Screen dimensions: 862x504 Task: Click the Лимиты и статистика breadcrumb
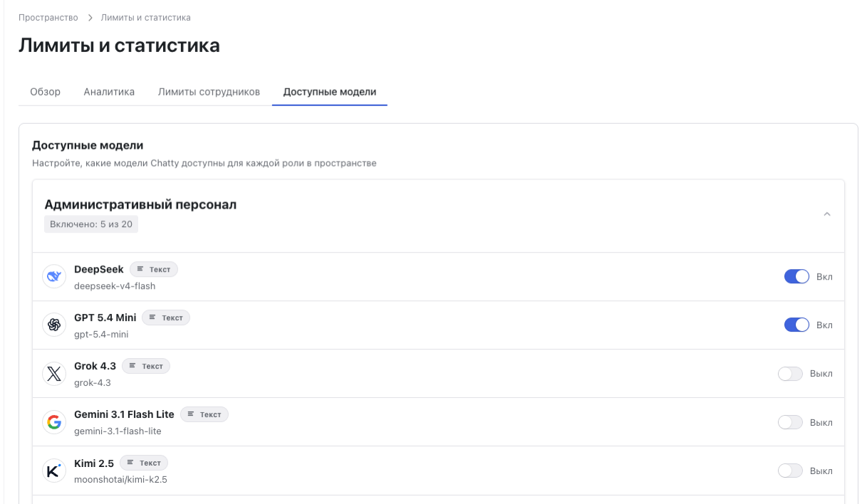[x=146, y=17]
